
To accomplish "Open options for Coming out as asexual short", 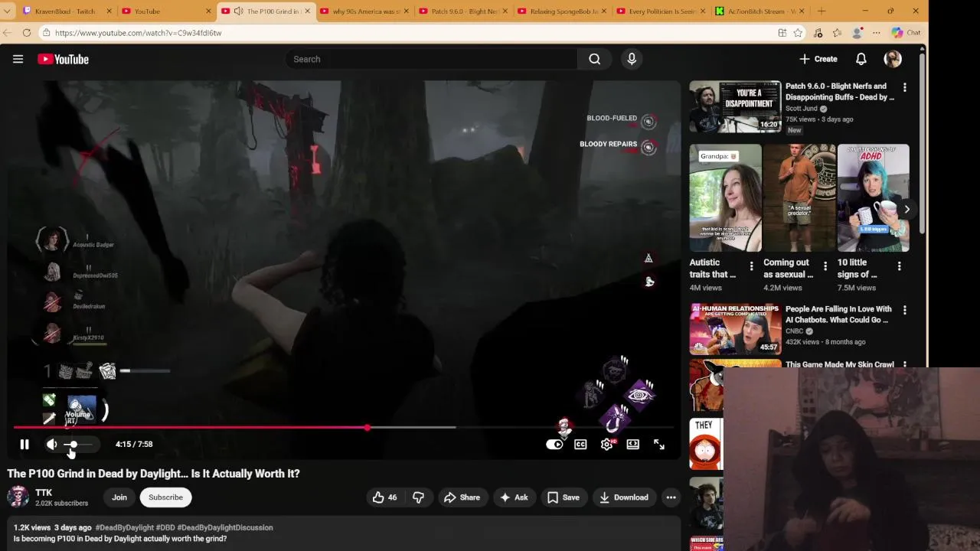I will 825,266.
